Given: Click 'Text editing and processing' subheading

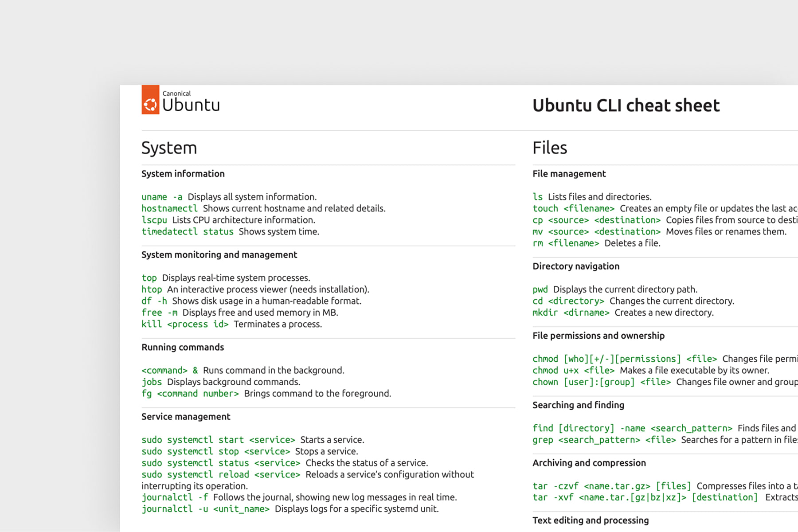Looking at the screenshot, I should 591,520.
